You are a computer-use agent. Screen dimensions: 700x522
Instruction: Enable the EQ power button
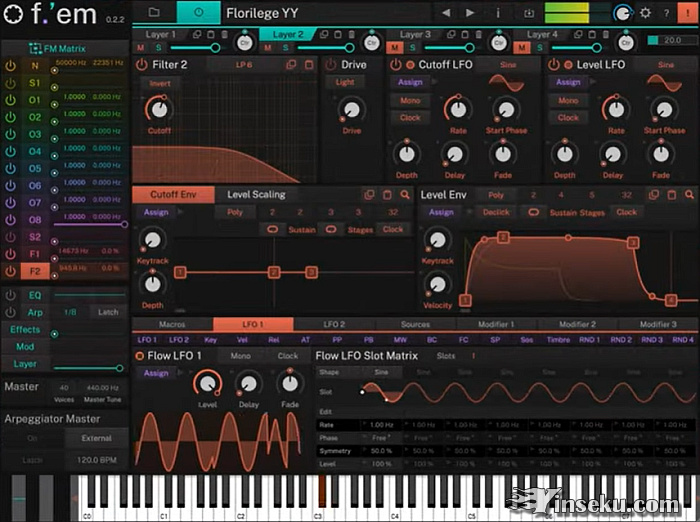coord(11,296)
